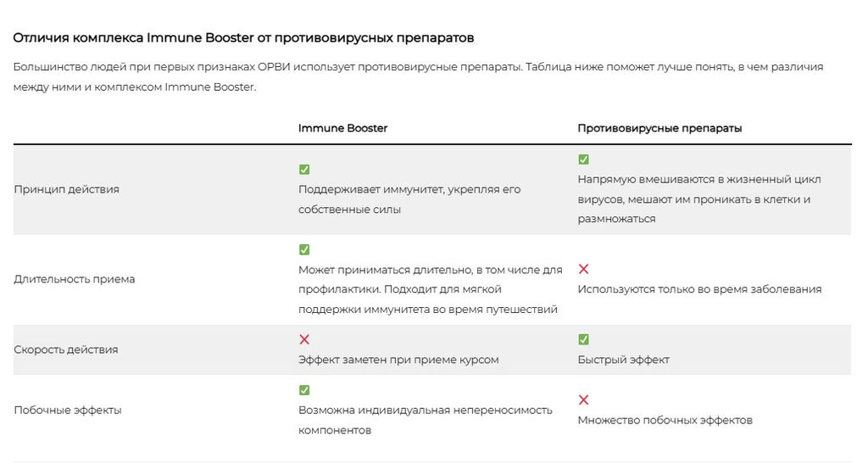Click the 'Быстрый эффект' cell text
Screen dimensions: 868x464
click(x=623, y=360)
